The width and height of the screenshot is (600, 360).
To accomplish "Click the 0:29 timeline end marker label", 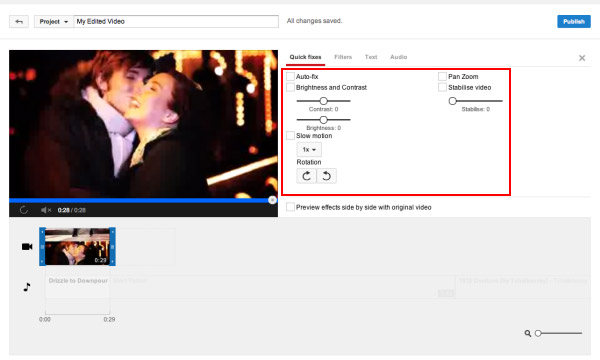I will tap(109, 319).
